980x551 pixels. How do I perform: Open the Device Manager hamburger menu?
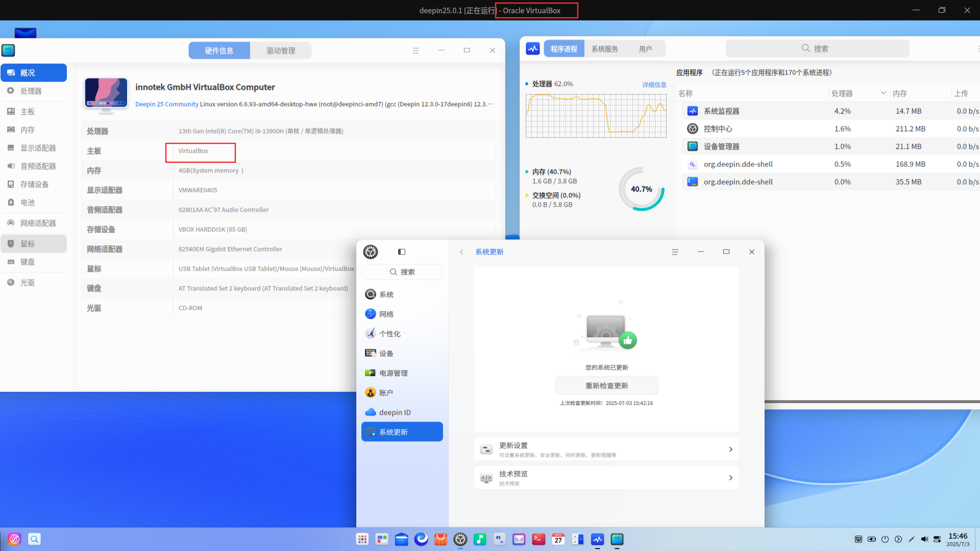416,51
